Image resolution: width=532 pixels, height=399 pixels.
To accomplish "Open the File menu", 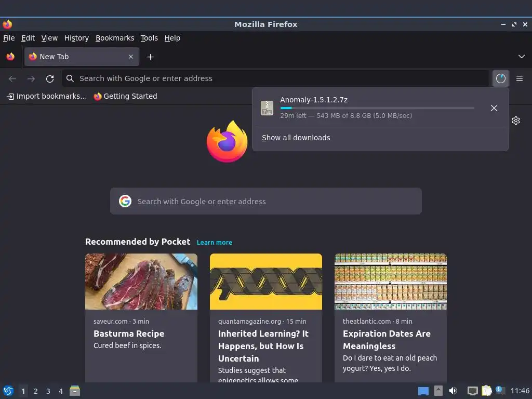I will [9, 38].
